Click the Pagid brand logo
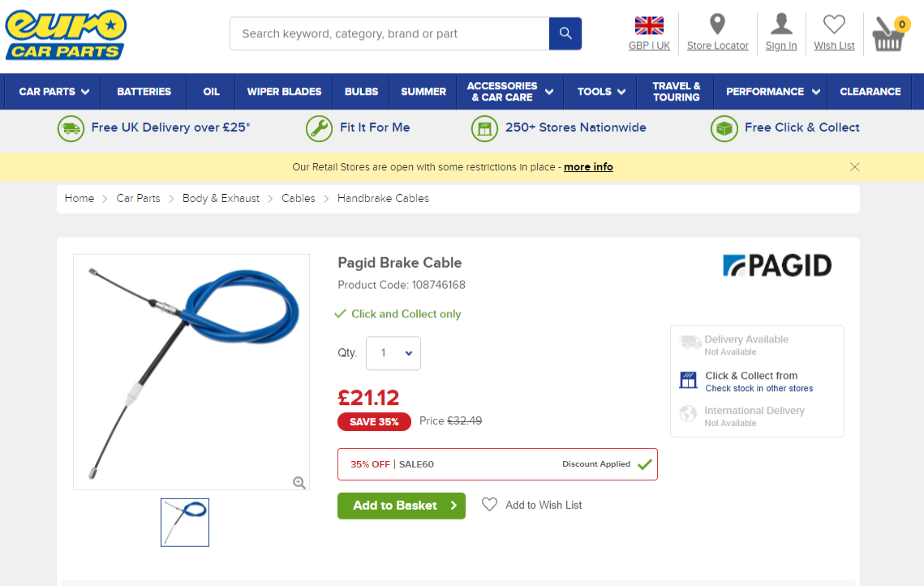This screenshot has width=924, height=586. pyautogui.click(x=776, y=265)
